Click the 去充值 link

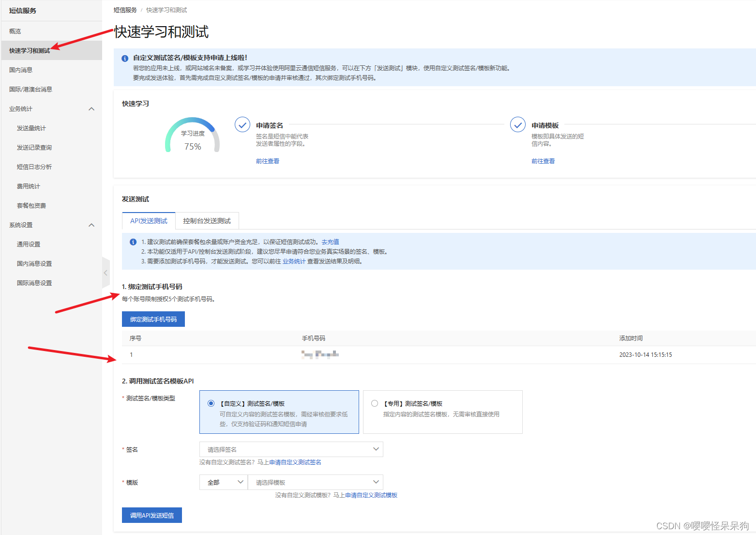coord(330,242)
